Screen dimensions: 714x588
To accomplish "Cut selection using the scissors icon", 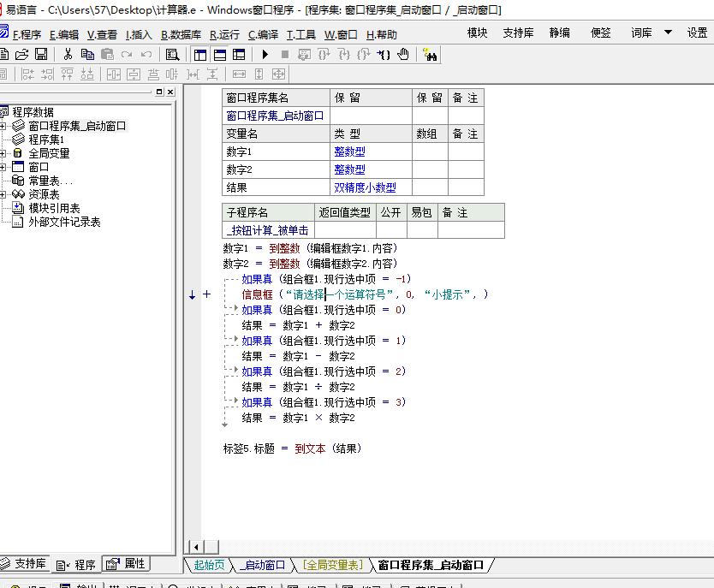I will pyautogui.click(x=68, y=55).
